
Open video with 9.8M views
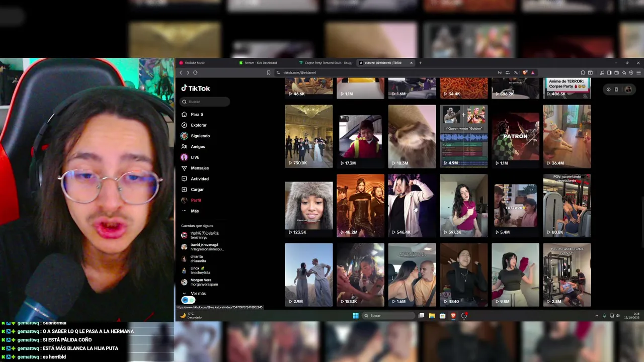516,275
